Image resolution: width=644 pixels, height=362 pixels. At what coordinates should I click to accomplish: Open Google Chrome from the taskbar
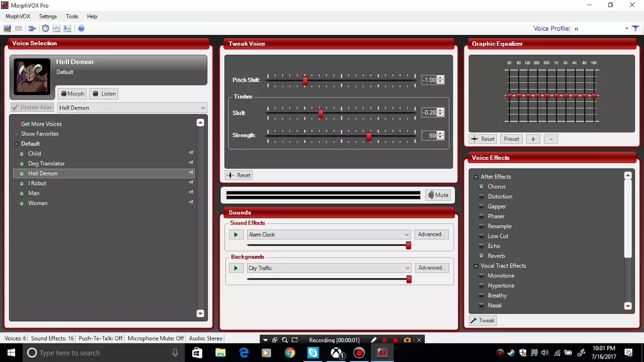pos(290,353)
